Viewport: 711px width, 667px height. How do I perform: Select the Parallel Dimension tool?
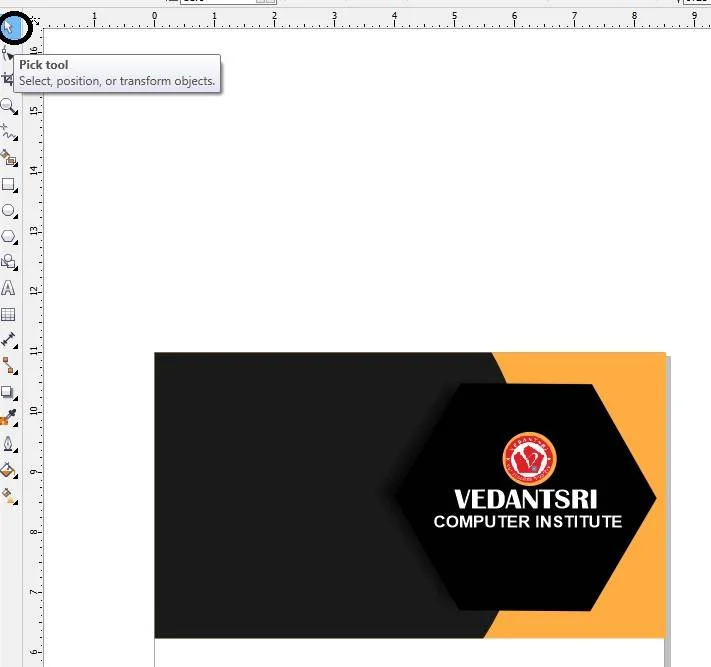[x=8, y=340]
